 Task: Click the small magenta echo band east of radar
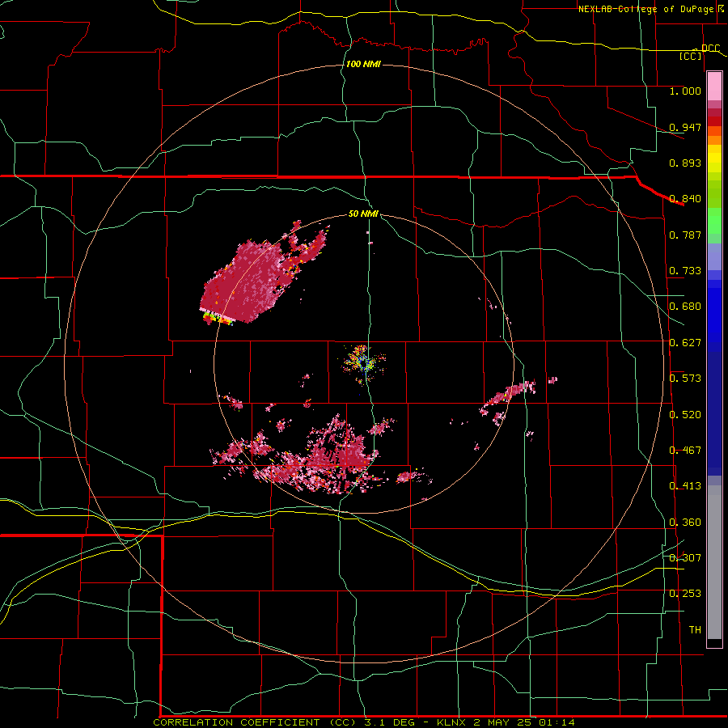click(509, 397)
